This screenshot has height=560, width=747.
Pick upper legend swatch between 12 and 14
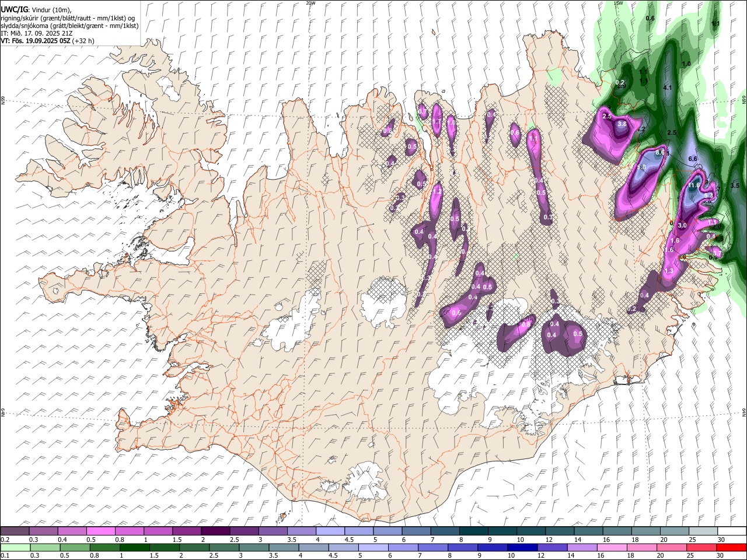(x=560, y=531)
